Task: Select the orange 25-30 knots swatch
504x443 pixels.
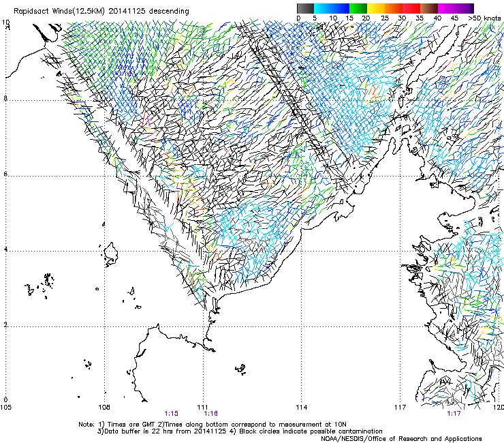Action: coord(394,8)
